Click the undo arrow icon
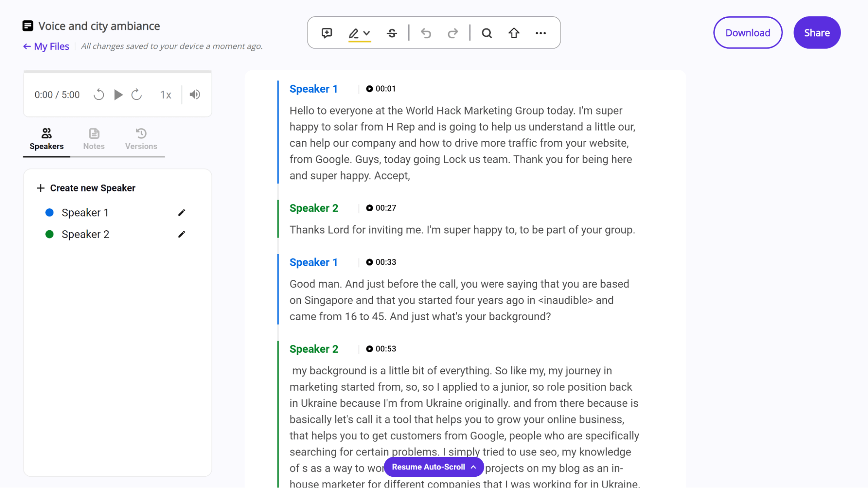Screen dimensions: 868x488 click(x=426, y=33)
